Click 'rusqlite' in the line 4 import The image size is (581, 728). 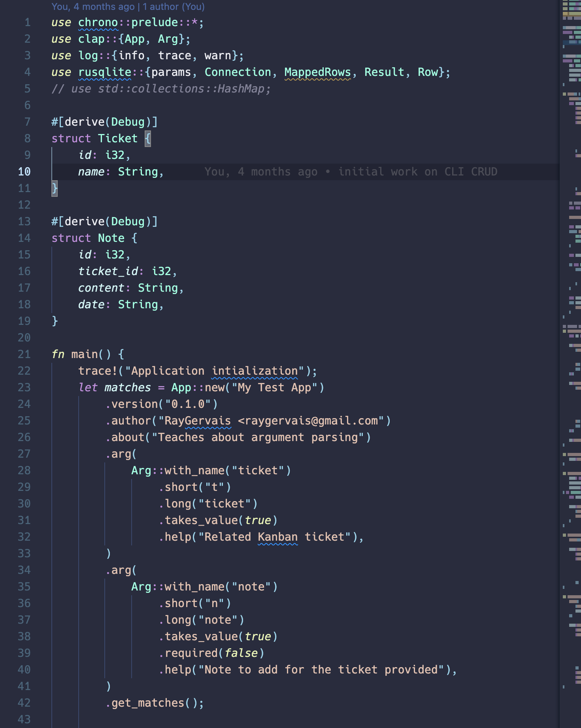(105, 72)
